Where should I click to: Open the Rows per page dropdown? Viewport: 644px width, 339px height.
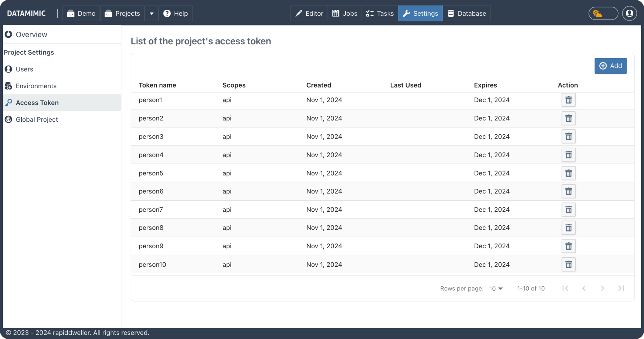pyautogui.click(x=496, y=289)
